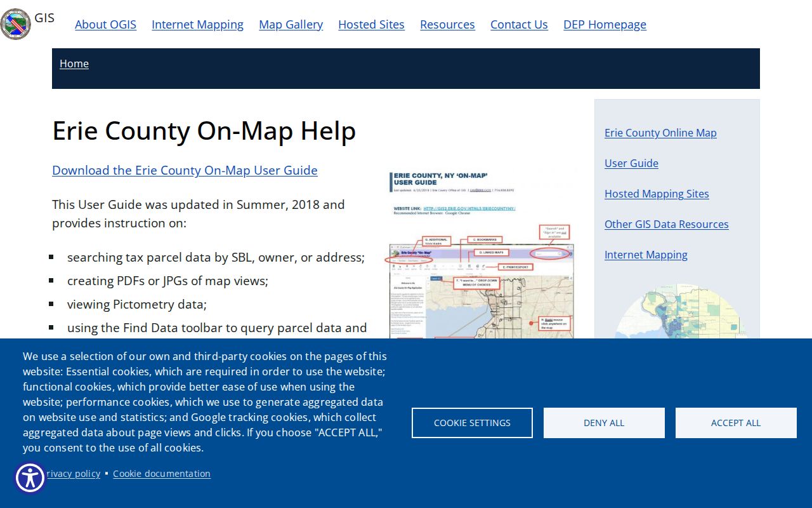Screen dimensions: 812x508
Task: Accept all cookies
Action: tap(736, 423)
